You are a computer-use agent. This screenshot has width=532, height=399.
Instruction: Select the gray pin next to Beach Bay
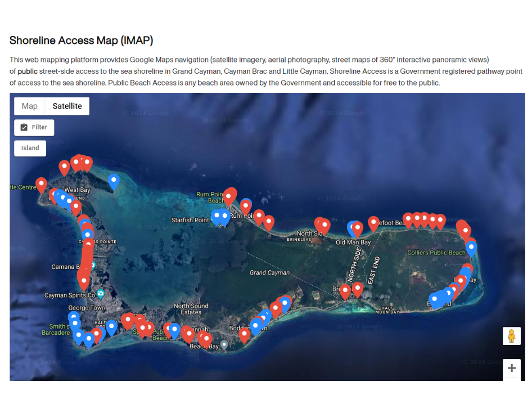pos(224,346)
